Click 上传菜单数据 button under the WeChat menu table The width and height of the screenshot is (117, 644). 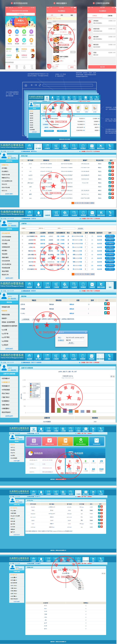click(x=25, y=319)
